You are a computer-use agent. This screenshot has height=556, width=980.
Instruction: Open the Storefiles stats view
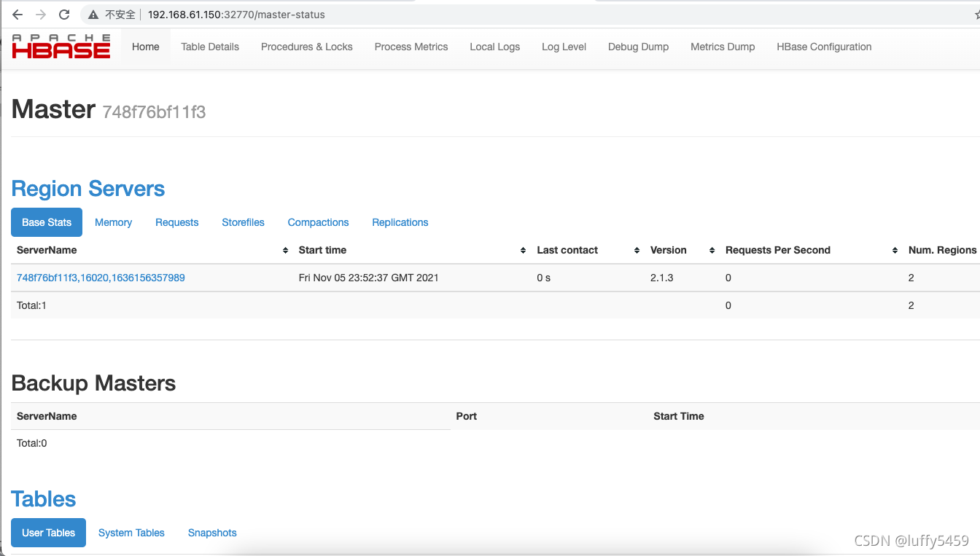click(x=243, y=222)
